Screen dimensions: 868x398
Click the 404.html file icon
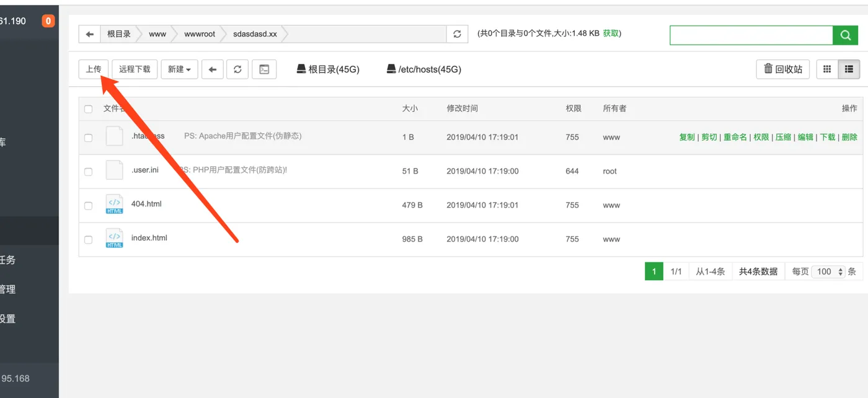click(114, 205)
